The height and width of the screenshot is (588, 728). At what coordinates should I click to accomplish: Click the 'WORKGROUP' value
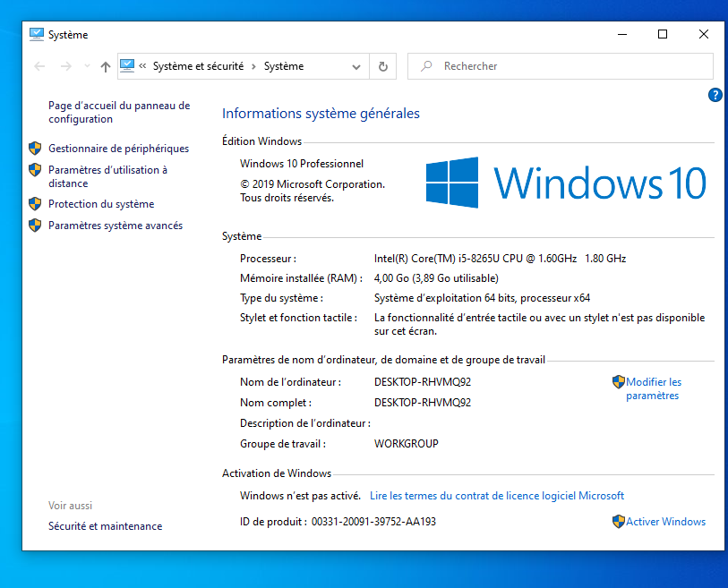pyautogui.click(x=407, y=444)
